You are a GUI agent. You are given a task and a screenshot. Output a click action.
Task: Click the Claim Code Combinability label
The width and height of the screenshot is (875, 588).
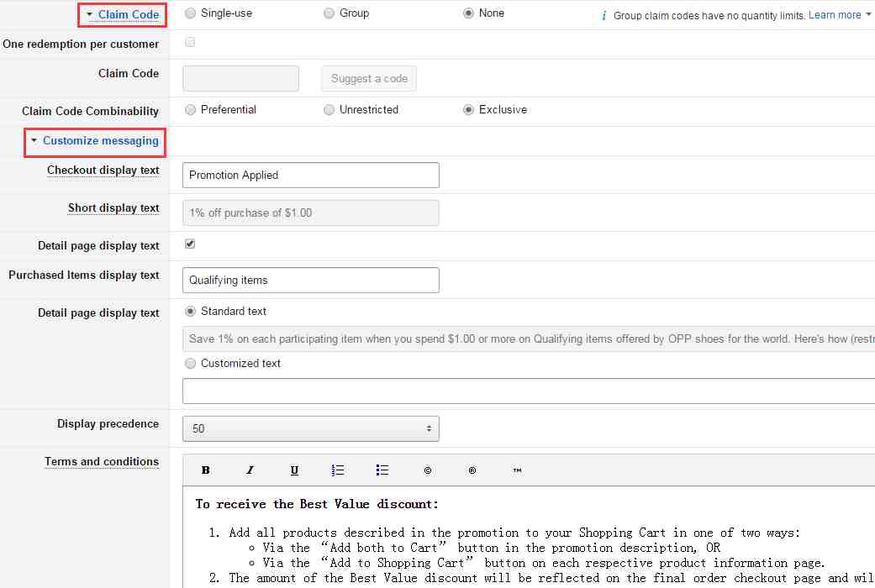pos(91,111)
